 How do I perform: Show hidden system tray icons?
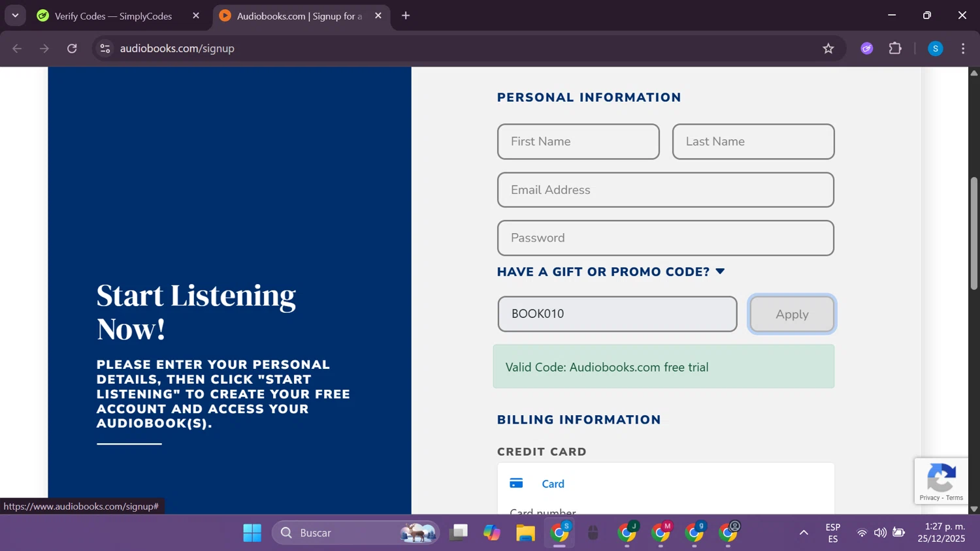804,533
